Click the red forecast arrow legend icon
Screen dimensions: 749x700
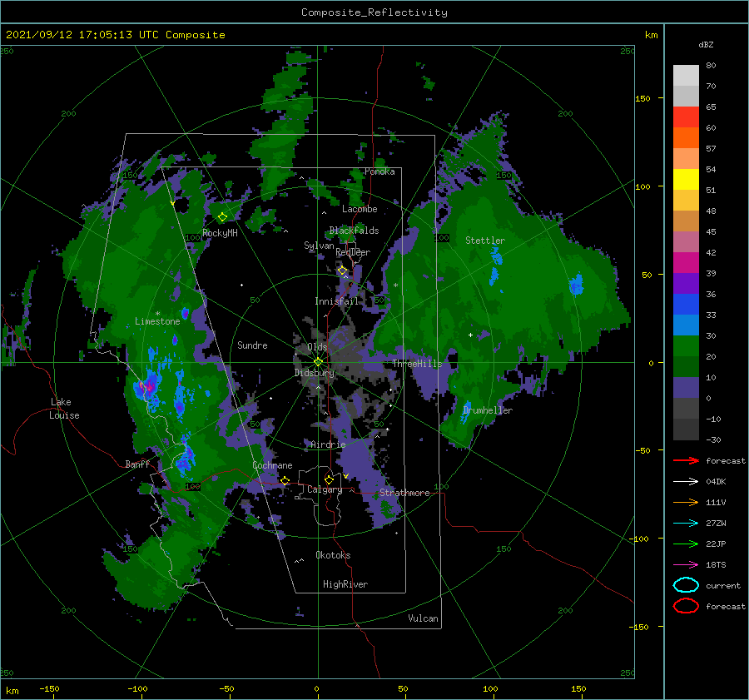tap(686, 460)
